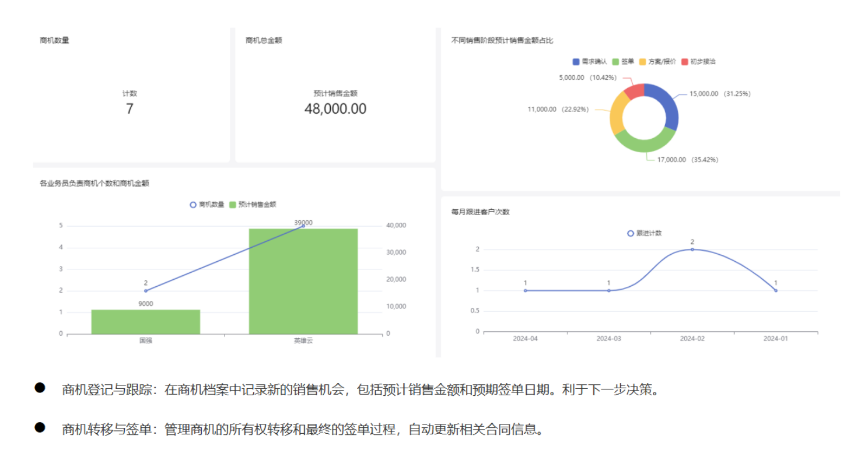
Task: Click the 预计销售金额 green legend marker
Action: tap(231, 205)
